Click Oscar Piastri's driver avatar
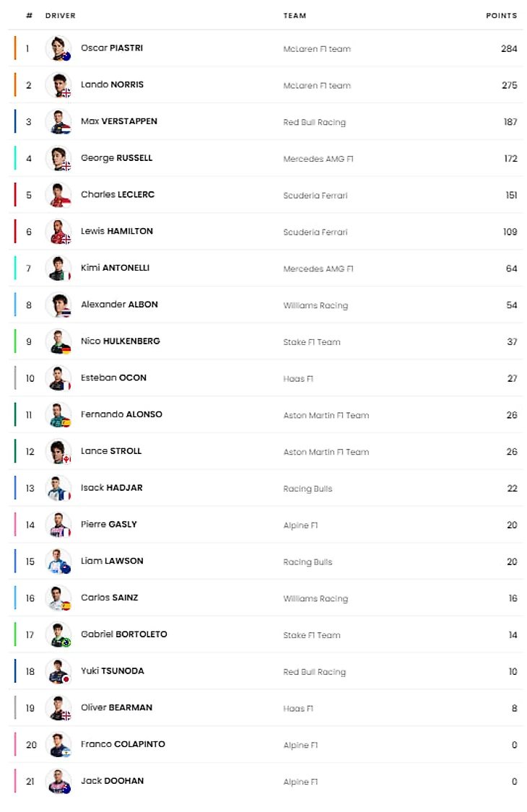Screen dimensions: 527x812 (x=58, y=48)
